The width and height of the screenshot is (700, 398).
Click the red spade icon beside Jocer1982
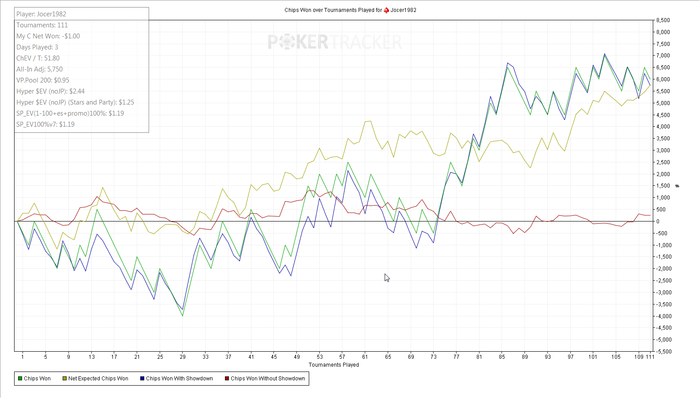(387, 10)
